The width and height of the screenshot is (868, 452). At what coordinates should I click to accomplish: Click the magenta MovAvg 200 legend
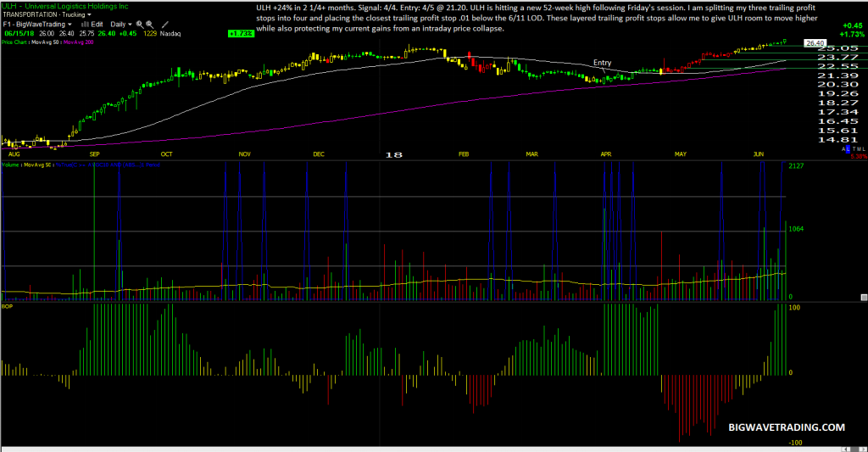coord(79,42)
